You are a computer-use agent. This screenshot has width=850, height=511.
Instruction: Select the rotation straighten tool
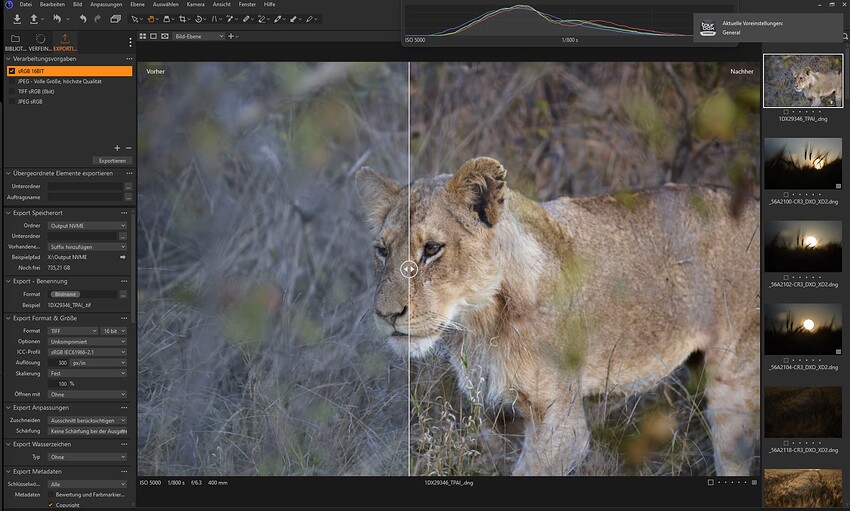(199, 19)
